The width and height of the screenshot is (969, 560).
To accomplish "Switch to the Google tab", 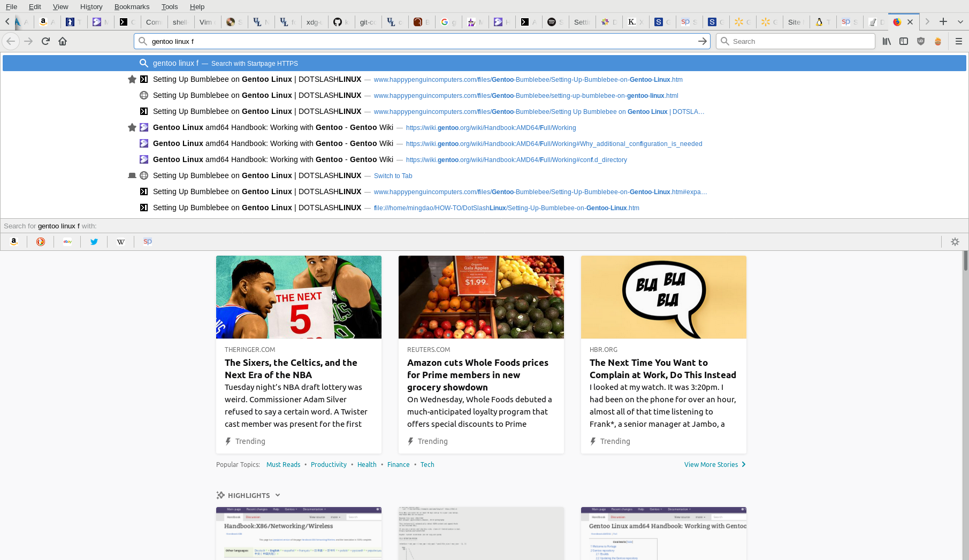I will (x=448, y=22).
